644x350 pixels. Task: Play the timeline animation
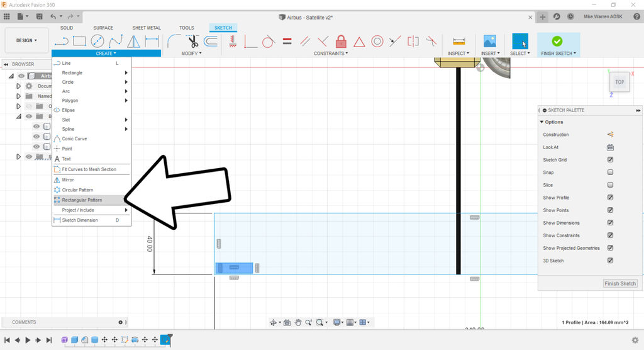tap(28, 340)
